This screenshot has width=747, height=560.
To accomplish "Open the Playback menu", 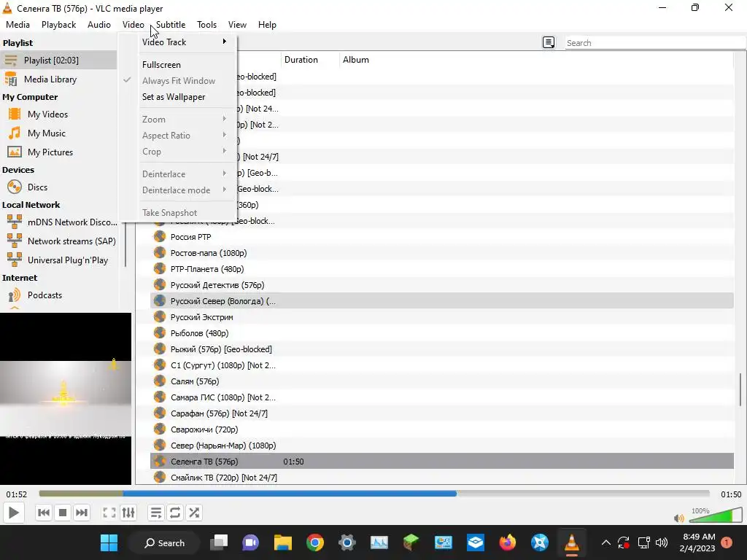I will [x=58, y=25].
